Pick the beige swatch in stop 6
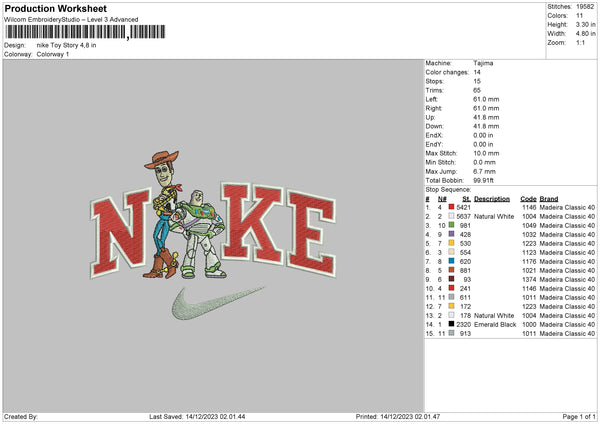The width and height of the screenshot is (600, 424). (452, 252)
